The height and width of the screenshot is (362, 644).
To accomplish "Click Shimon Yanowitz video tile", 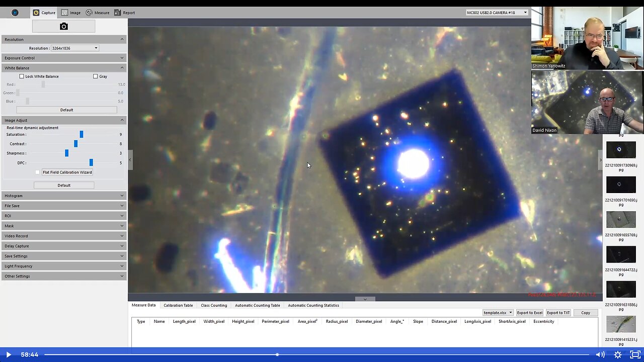I will coord(588,38).
